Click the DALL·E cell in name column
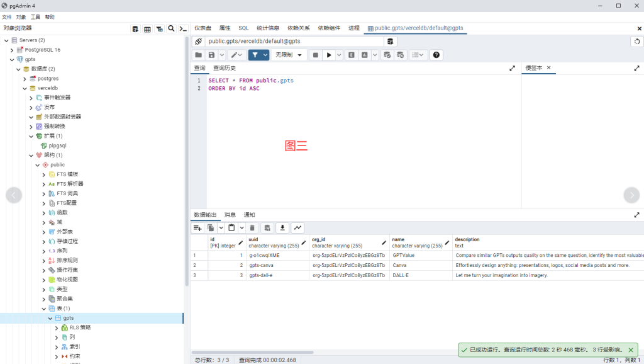 421,275
